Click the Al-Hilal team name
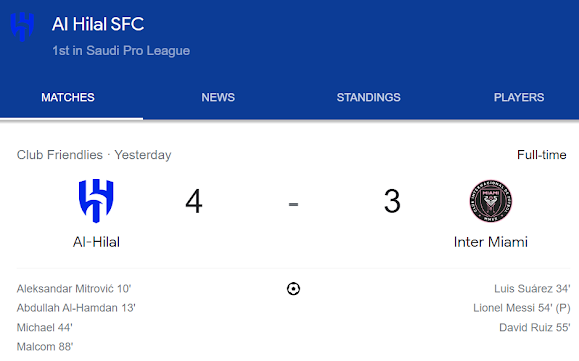Screen dimensions: 579x361 click(x=96, y=242)
